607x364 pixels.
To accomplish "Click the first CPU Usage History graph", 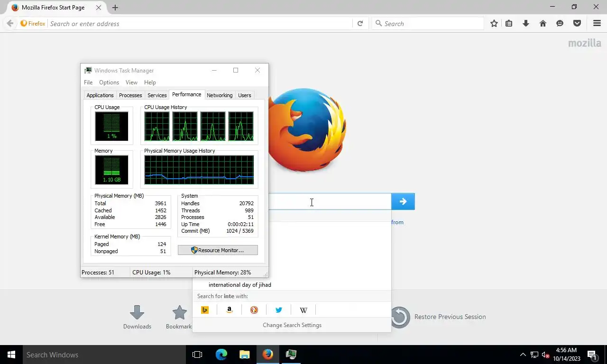I will tap(157, 126).
